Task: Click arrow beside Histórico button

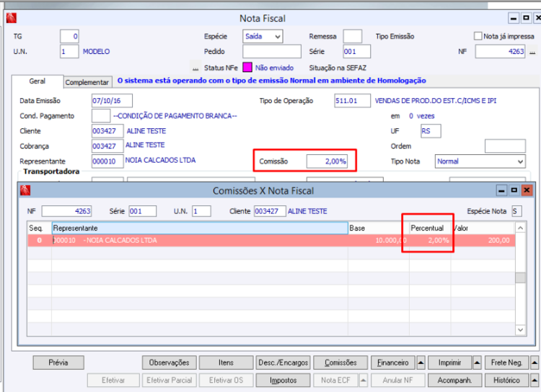Action: click(x=534, y=380)
